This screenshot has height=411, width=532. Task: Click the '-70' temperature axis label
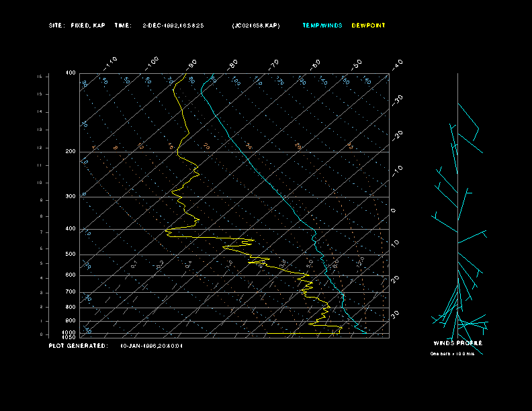coord(274,64)
